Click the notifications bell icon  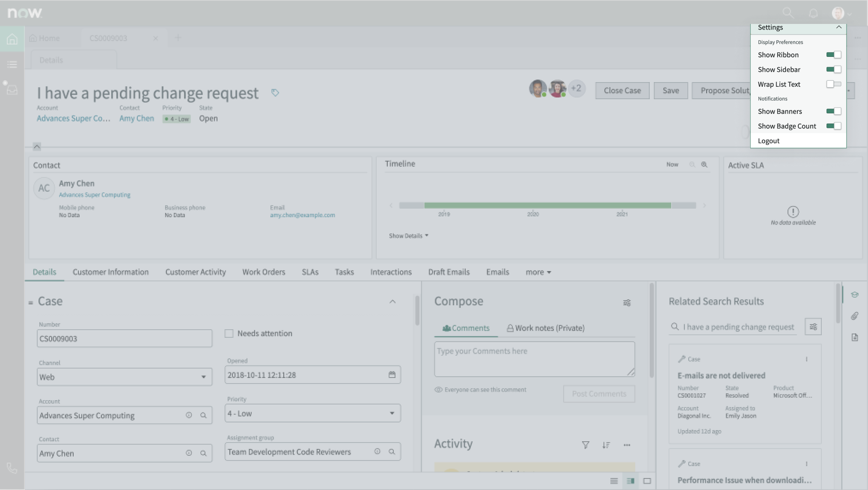click(x=813, y=12)
